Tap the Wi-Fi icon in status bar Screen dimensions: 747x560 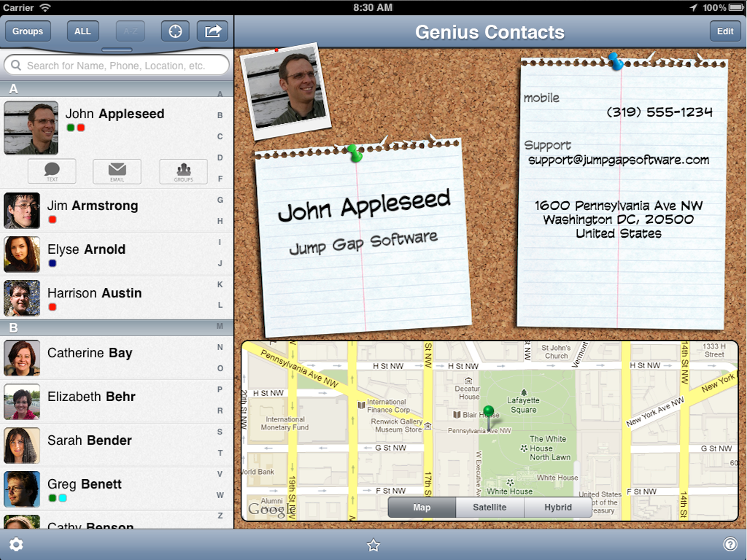45,7
